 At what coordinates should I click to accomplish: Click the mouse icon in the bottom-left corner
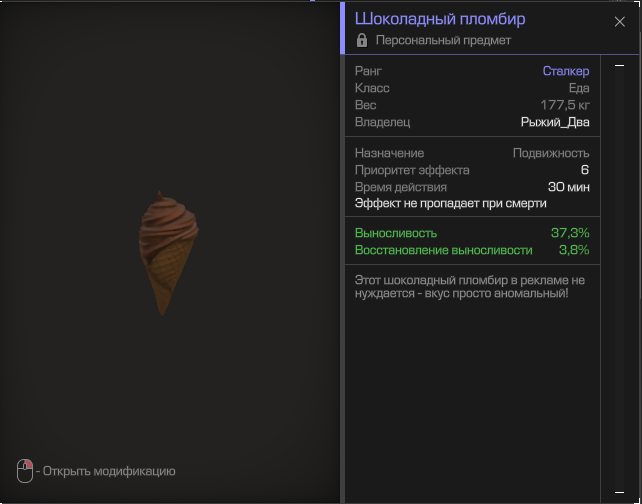point(25,471)
